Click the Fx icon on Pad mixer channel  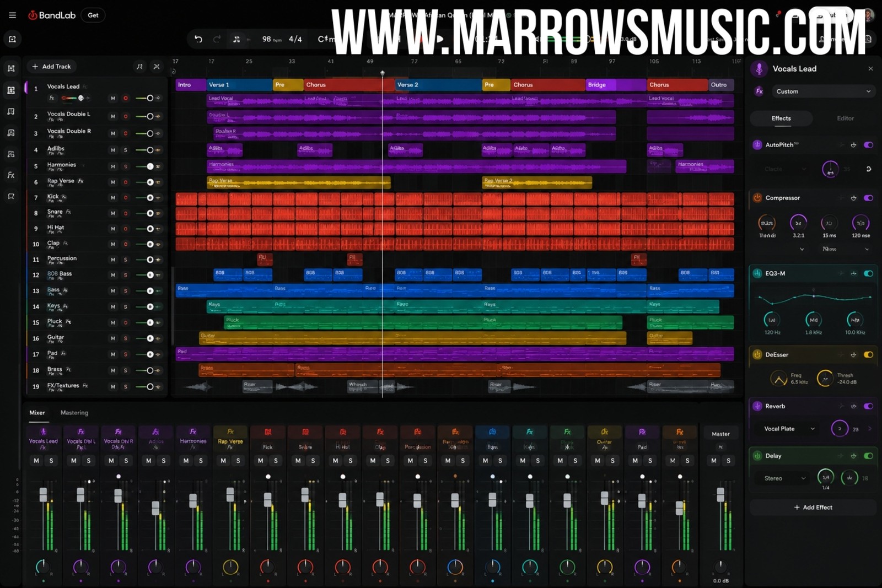pyautogui.click(x=642, y=431)
